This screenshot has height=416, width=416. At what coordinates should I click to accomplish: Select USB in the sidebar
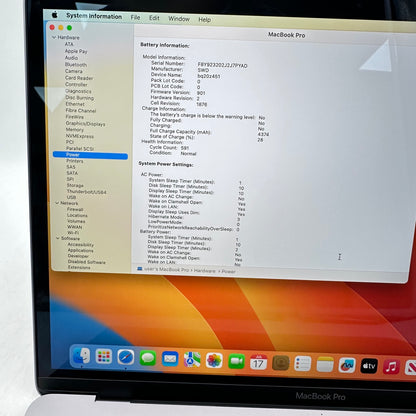71,197
